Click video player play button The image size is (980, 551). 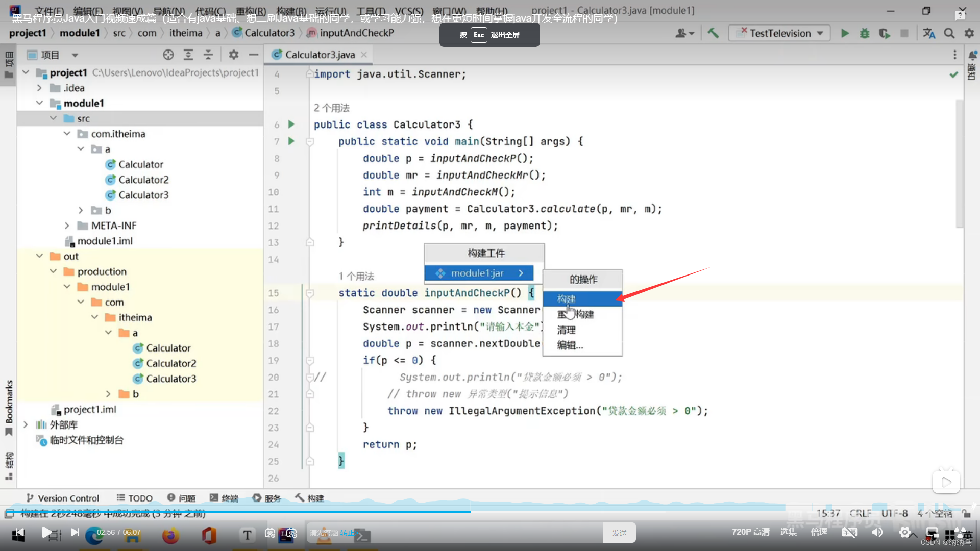click(46, 533)
